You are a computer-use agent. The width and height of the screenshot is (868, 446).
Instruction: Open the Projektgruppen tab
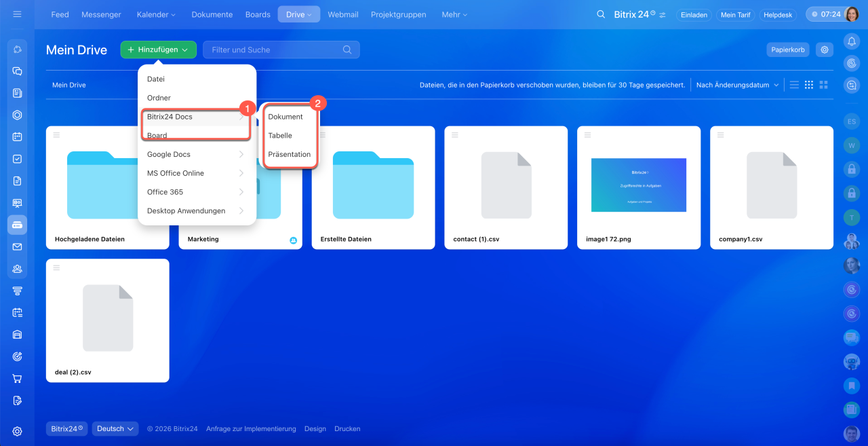click(x=399, y=14)
